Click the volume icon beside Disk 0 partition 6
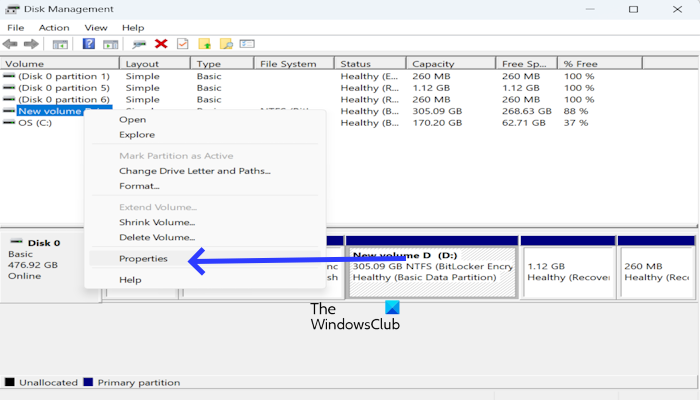The image size is (700, 400). tap(9, 100)
